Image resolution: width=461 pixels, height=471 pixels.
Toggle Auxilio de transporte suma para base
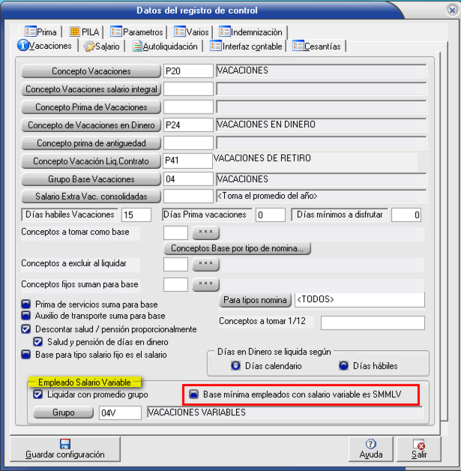point(26,315)
